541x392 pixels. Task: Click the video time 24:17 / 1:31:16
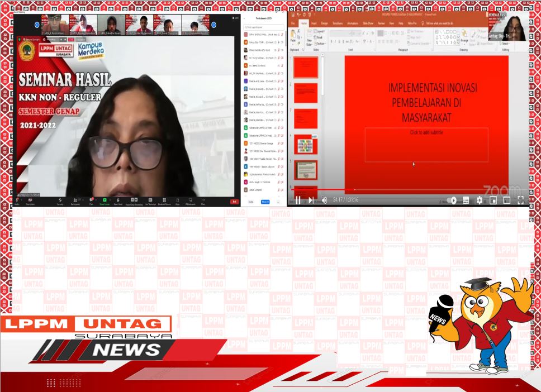click(345, 199)
